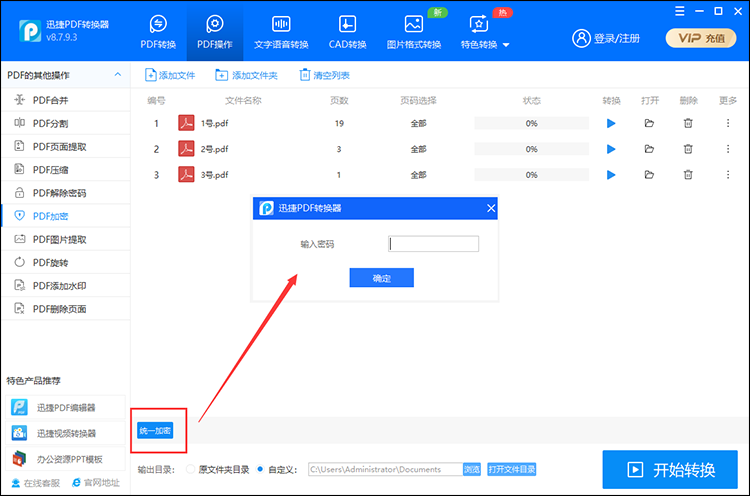Open the PDF转换 tab
Image resolution: width=750 pixels, height=496 pixels.
(158, 33)
